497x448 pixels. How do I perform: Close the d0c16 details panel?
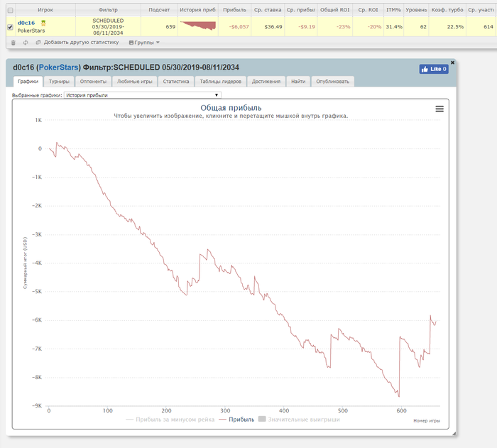coord(453,62)
